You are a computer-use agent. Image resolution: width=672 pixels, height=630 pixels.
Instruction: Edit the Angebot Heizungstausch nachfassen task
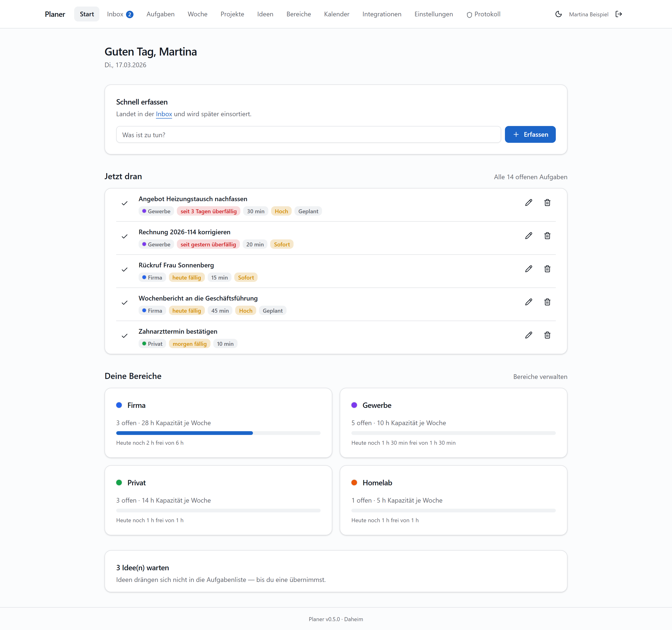(x=529, y=203)
